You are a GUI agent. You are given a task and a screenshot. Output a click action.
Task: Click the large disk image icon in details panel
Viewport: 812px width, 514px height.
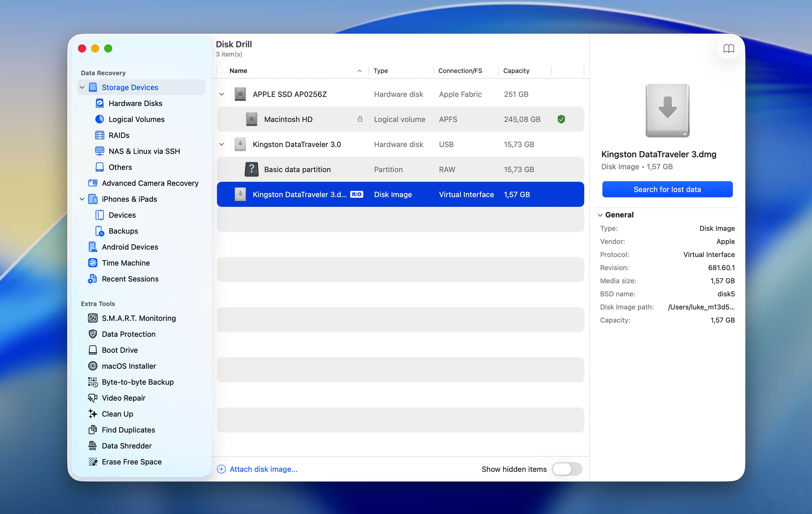pyautogui.click(x=667, y=111)
